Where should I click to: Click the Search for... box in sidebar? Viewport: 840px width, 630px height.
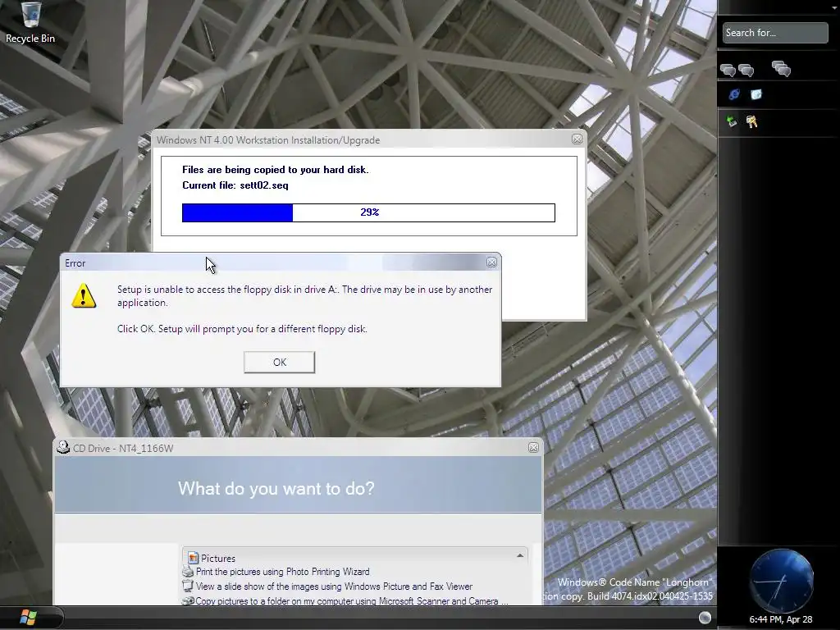pyautogui.click(x=774, y=33)
